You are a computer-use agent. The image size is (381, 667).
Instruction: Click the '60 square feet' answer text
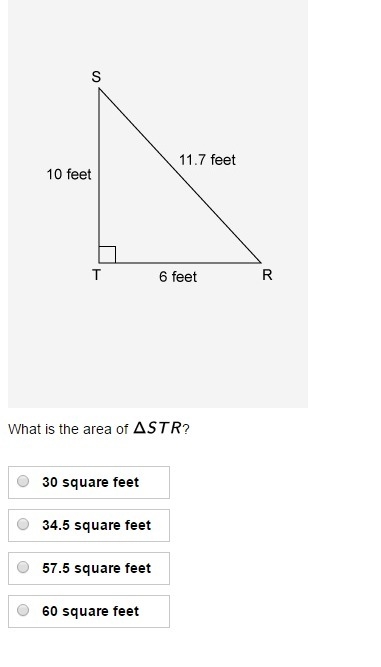pos(91,611)
